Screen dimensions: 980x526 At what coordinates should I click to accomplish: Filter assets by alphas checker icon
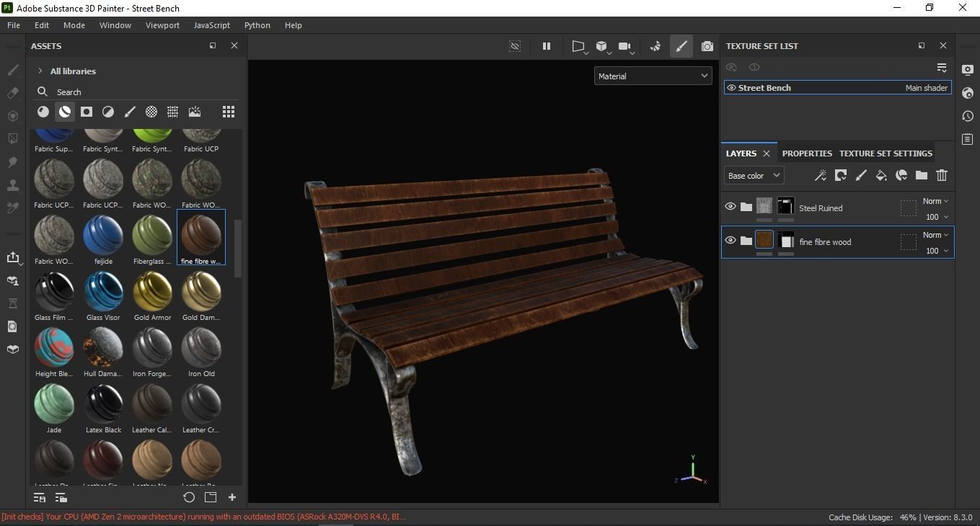pos(151,112)
